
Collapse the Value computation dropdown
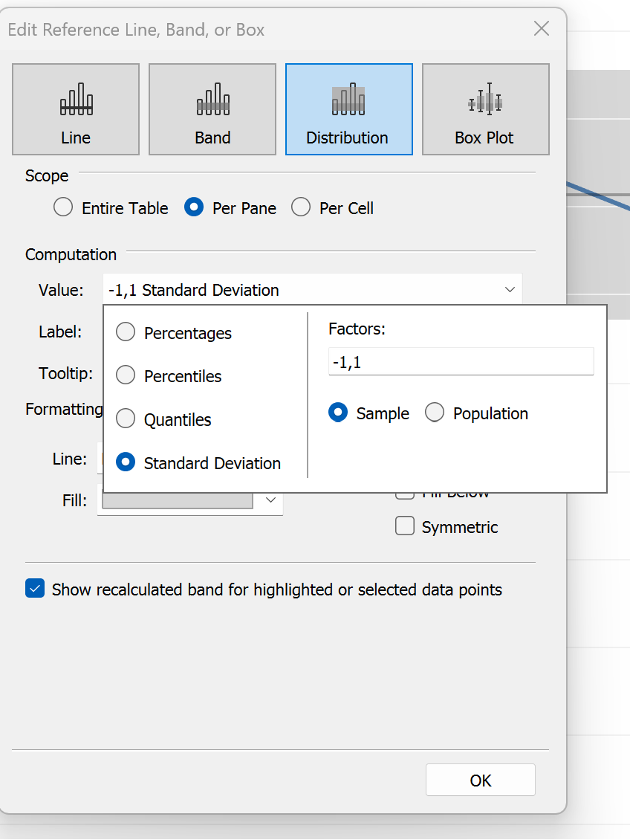tap(510, 290)
